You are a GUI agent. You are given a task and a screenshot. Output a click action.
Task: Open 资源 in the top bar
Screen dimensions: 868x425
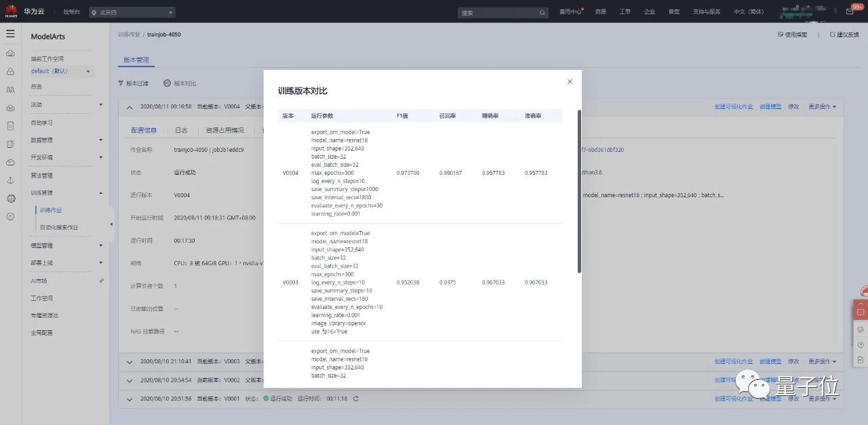tap(600, 12)
